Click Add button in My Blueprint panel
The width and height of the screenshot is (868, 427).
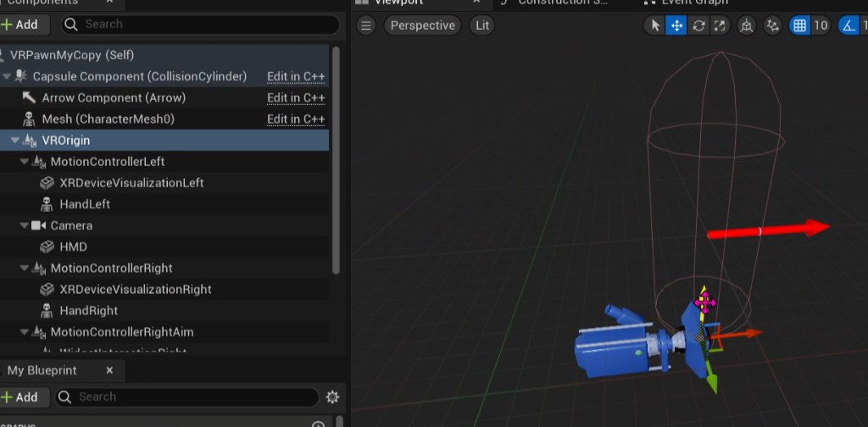[23, 397]
